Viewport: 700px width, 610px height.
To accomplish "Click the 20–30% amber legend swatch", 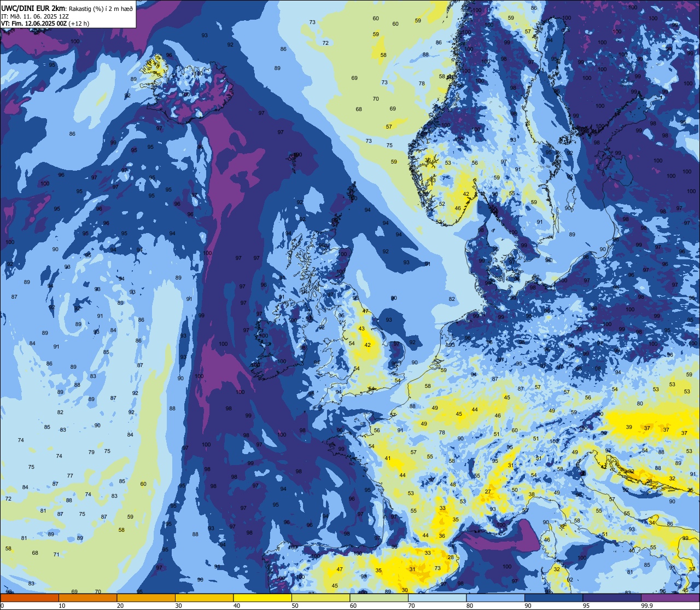I will point(146,598).
